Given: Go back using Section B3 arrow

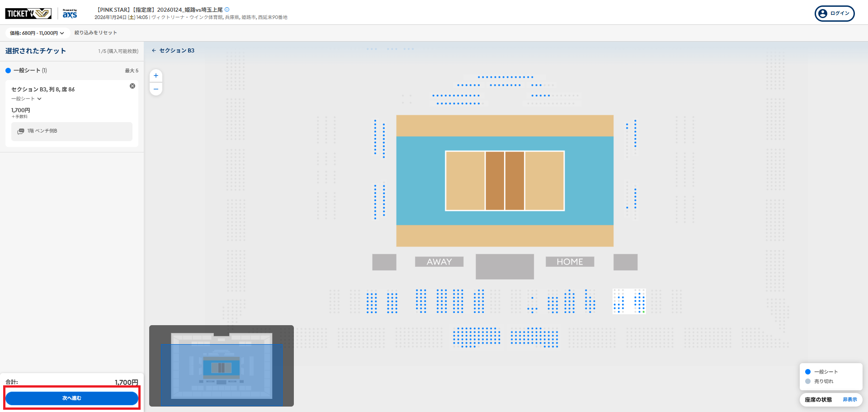Looking at the screenshot, I should [x=154, y=51].
